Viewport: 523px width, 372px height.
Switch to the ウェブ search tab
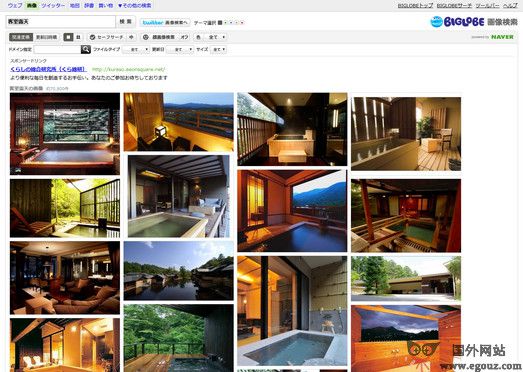click(x=15, y=5)
